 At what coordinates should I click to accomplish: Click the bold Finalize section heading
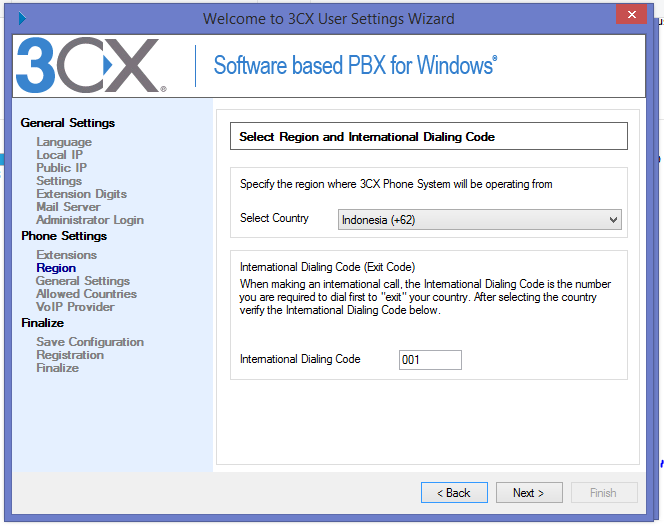[x=42, y=323]
